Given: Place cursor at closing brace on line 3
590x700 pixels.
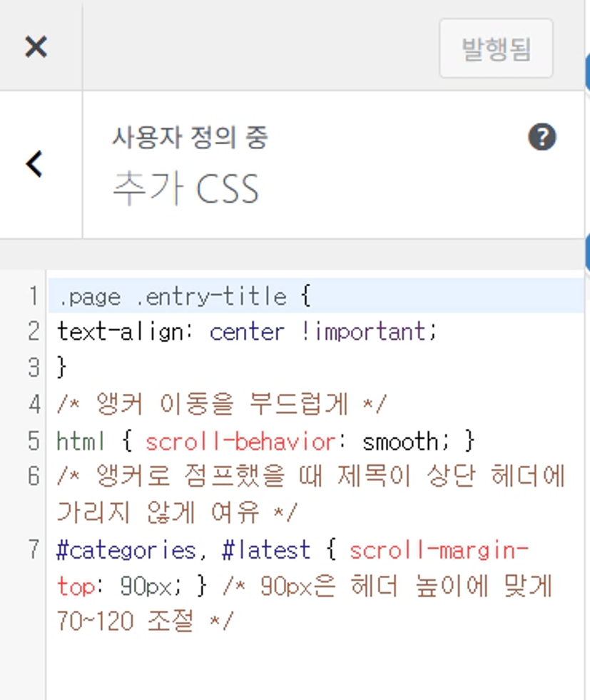Looking at the screenshot, I should coord(61,368).
